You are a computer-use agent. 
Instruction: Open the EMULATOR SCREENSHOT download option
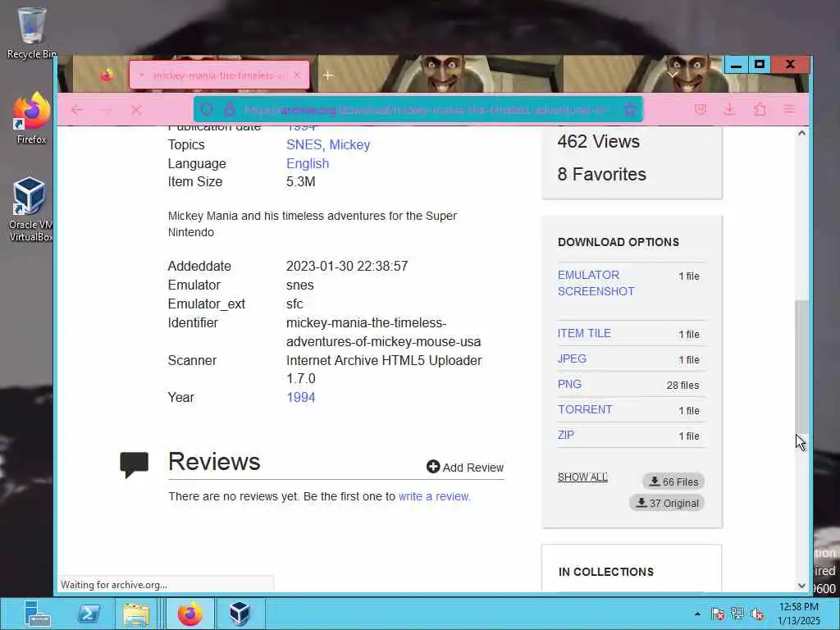tap(596, 283)
